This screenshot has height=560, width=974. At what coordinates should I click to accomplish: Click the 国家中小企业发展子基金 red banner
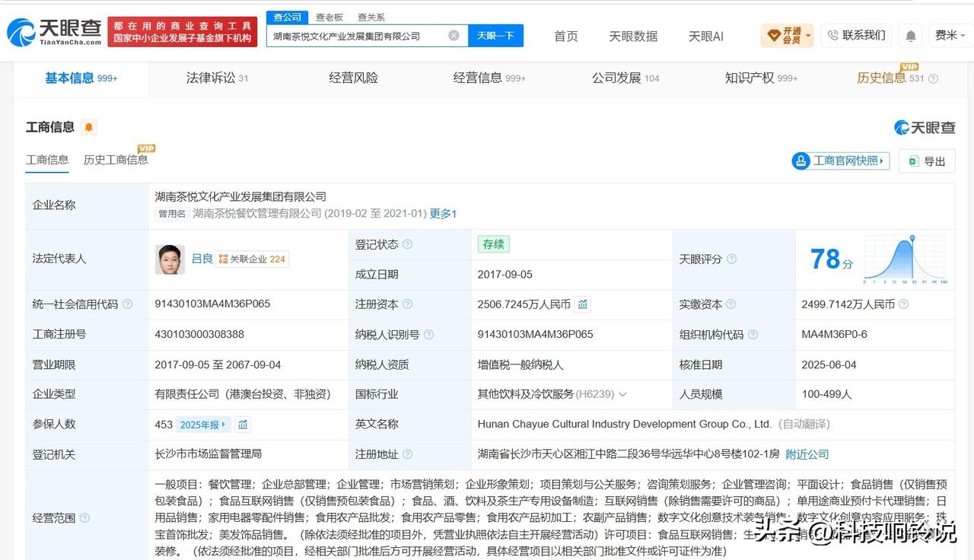(183, 32)
